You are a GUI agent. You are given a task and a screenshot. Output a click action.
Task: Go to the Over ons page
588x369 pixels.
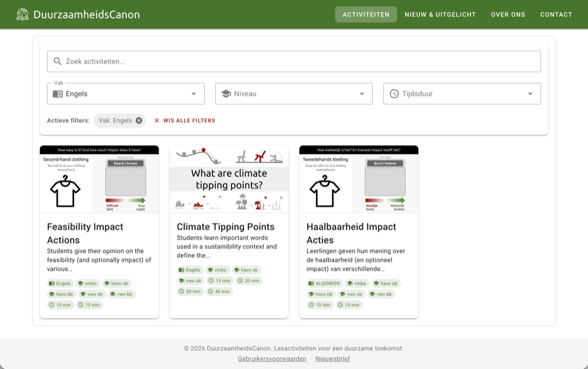click(x=508, y=14)
